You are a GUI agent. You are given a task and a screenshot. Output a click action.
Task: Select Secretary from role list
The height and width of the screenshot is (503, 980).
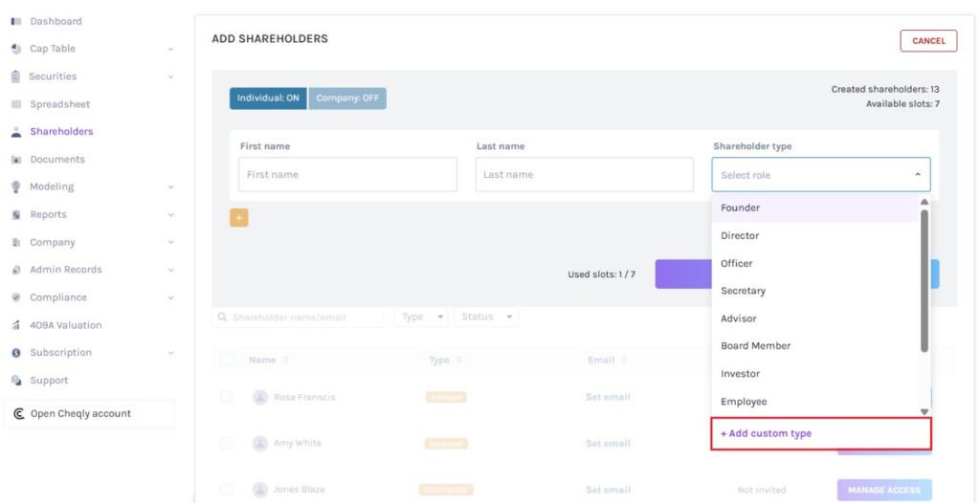click(x=815, y=291)
